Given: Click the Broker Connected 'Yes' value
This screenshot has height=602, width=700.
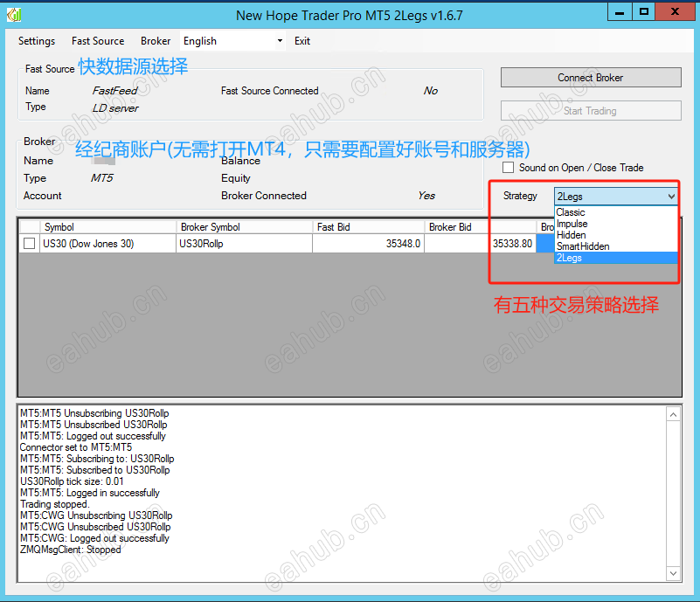Looking at the screenshot, I should coord(426,196).
